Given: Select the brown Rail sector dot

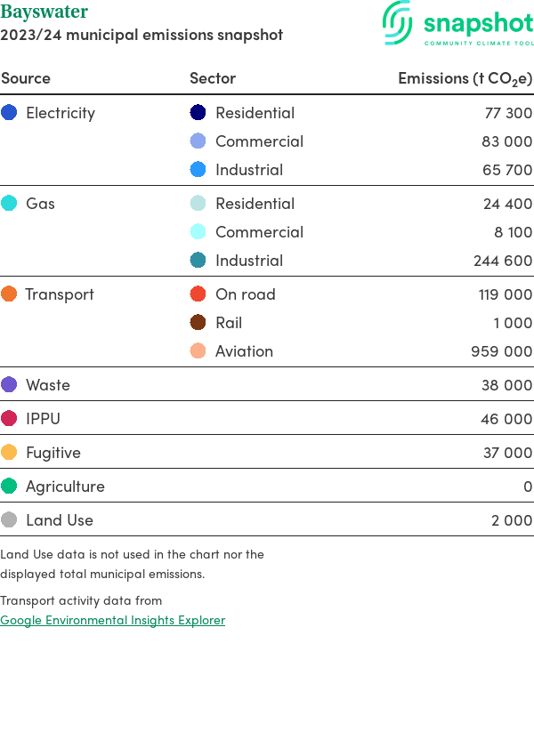Looking at the screenshot, I should click(198, 323).
